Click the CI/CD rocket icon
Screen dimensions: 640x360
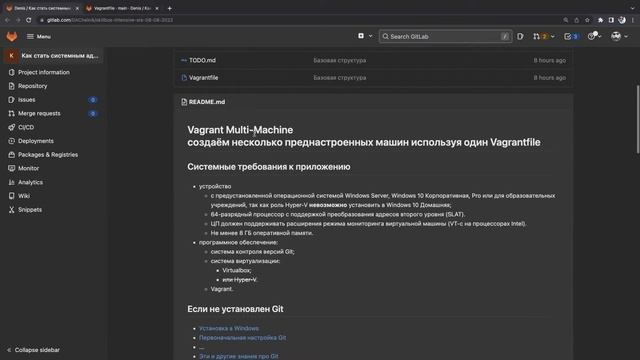pos(11,127)
